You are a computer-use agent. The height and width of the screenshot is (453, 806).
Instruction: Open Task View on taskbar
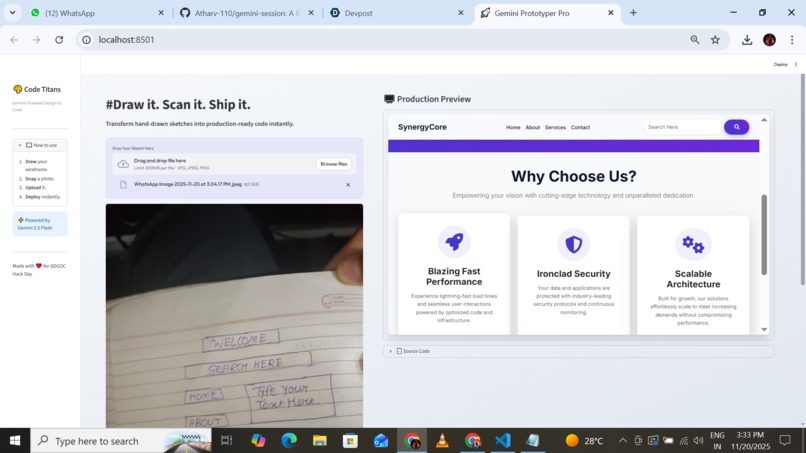226,441
